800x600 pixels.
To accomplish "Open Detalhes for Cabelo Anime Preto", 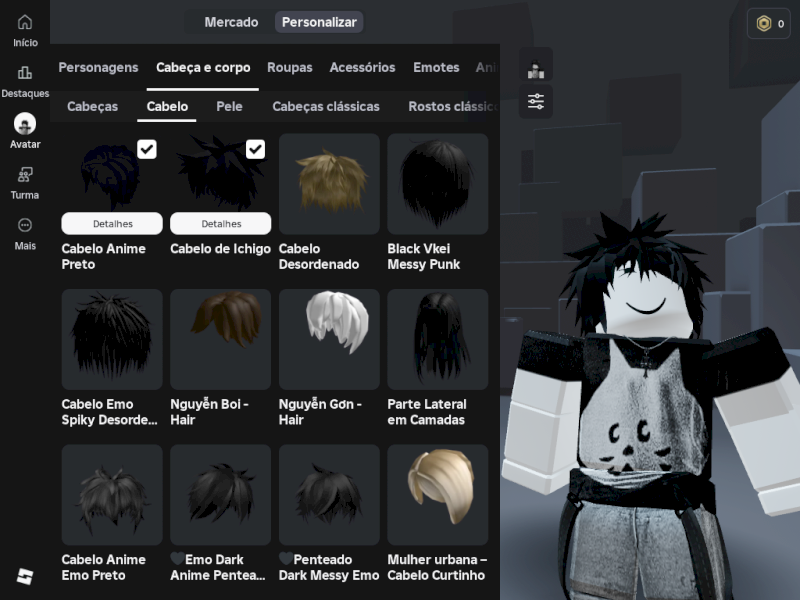I will [x=112, y=223].
